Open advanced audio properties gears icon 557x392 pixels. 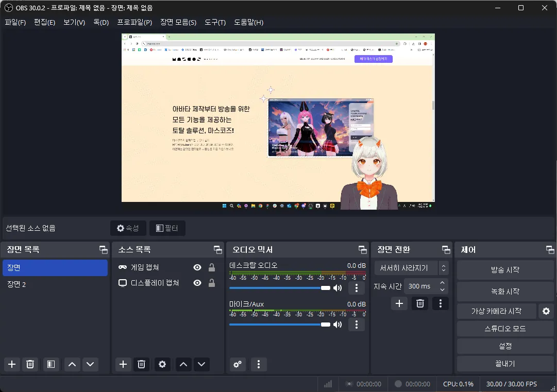[238, 364]
